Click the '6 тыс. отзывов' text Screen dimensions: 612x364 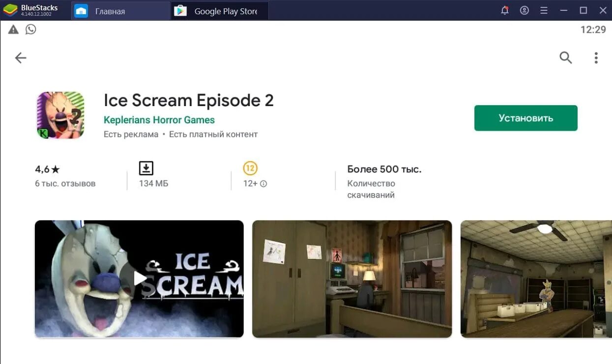[65, 184]
